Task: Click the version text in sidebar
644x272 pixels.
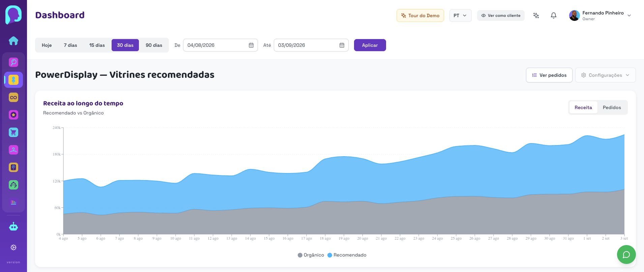Action: click(13, 262)
